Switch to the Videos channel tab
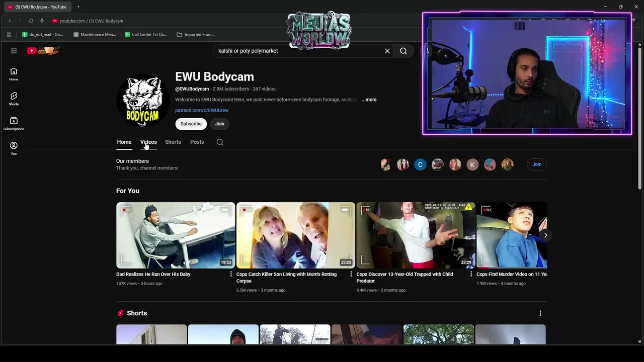Viewport: 644px width, 362px height. click(148, 142)
